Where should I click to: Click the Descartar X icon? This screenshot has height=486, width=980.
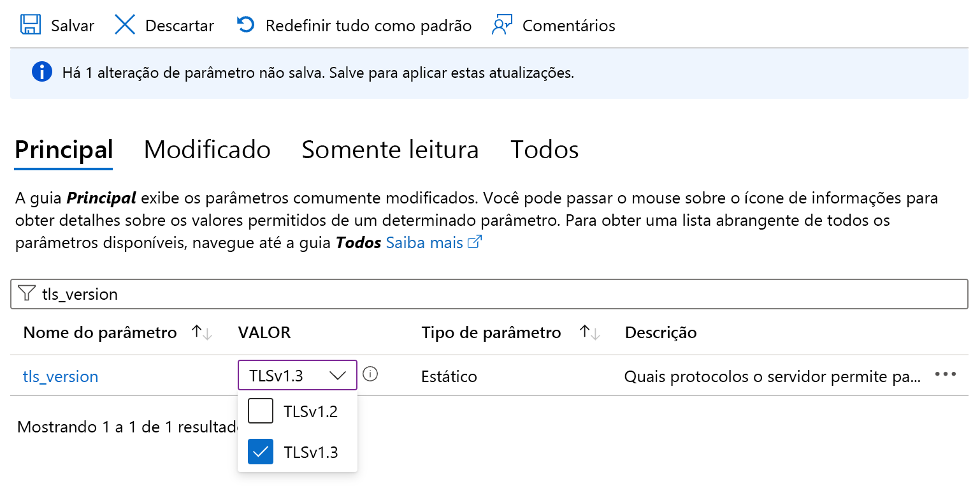(x=125, y=26)
